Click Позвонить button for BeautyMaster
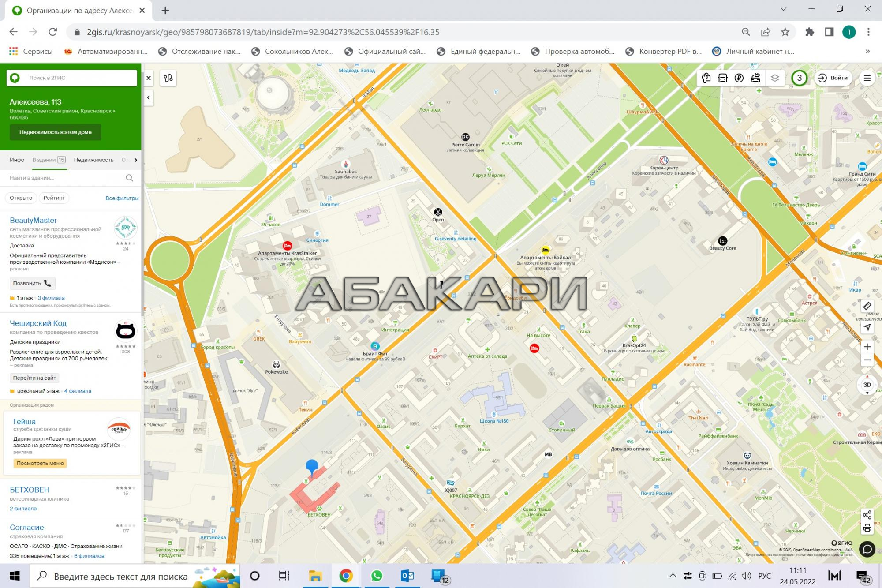This screenshot has height=588, width=882. 33,283
